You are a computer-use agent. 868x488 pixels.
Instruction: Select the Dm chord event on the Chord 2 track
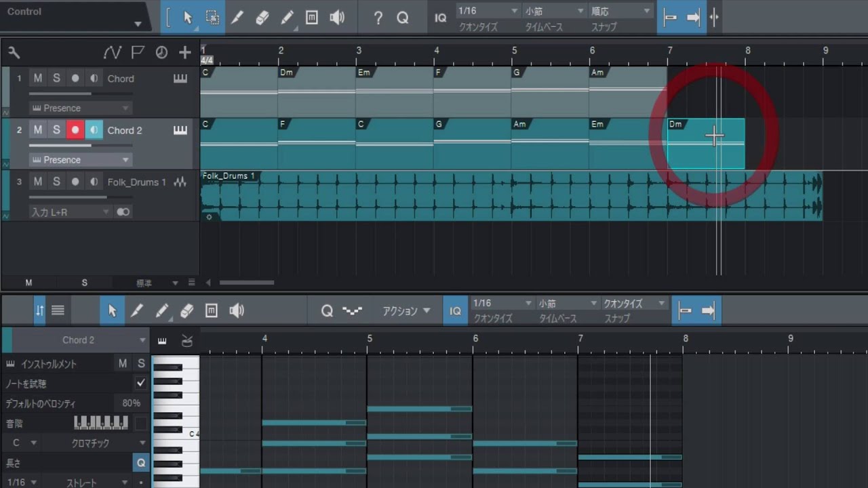(706, 144)
